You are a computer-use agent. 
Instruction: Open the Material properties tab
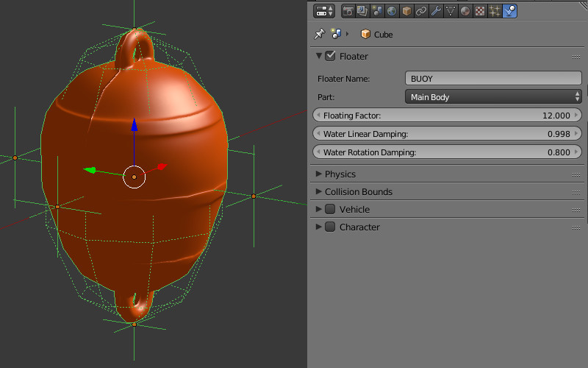465,11
